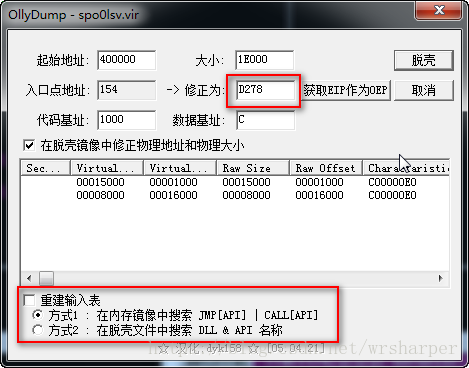Click the Raw Size column header
This screenshot has height=368, width=469.
pyautogui.click(x=253, y=168)
